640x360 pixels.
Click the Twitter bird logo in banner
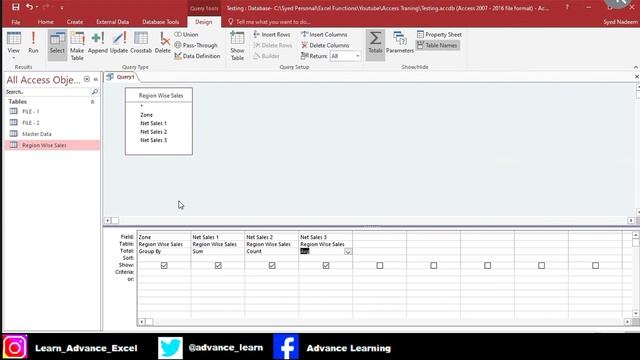coord(170,348)
